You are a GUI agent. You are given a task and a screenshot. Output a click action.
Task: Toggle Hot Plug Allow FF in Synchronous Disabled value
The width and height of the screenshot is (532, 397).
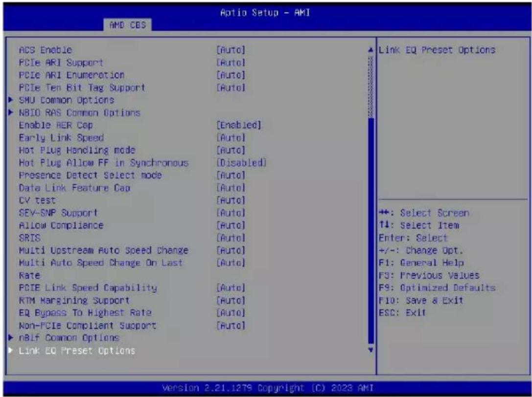coord(242,163)
